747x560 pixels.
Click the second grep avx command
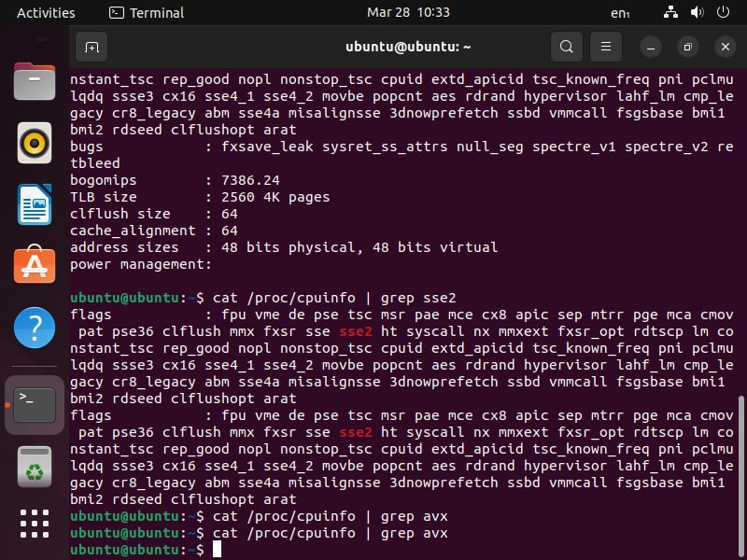pyautogui.click(x=260, y=533)
